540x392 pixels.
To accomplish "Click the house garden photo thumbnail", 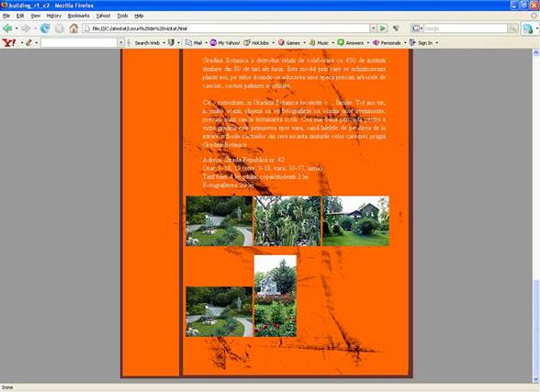I will point(355,221).
